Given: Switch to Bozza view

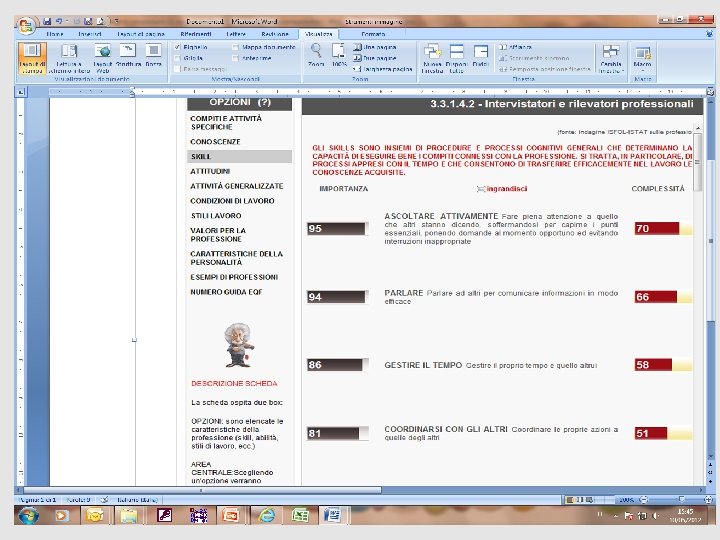Looking at the screenshot, I should click(153, 56).
